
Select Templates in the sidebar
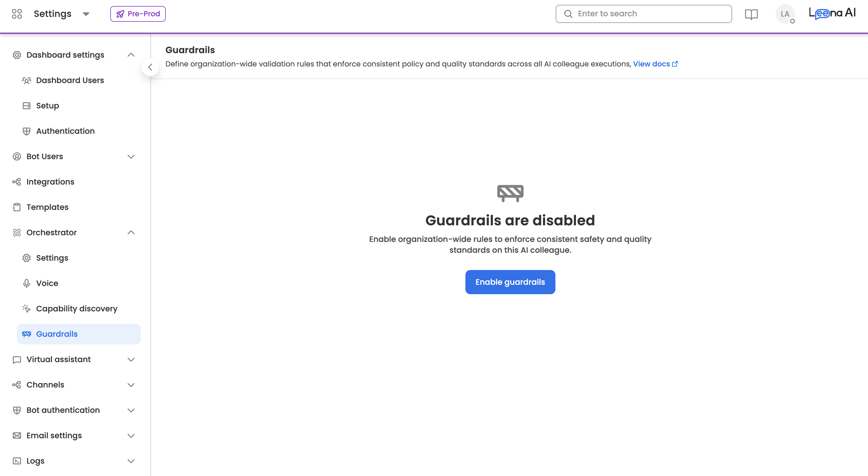47,207
